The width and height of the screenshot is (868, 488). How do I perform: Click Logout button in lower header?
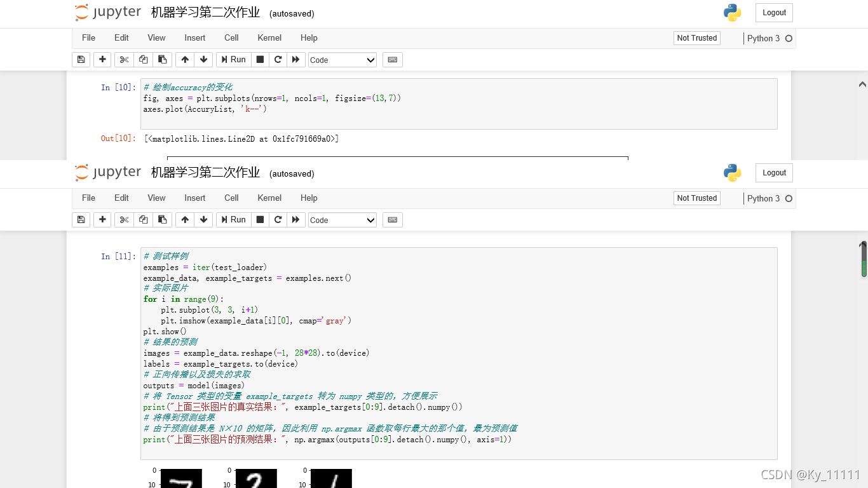point(774,173)
